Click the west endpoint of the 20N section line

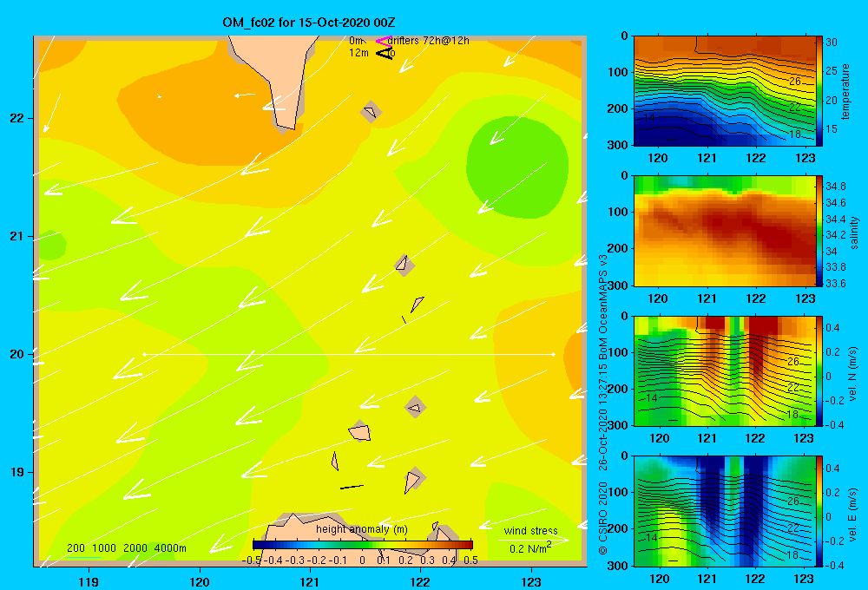[144, 354]
